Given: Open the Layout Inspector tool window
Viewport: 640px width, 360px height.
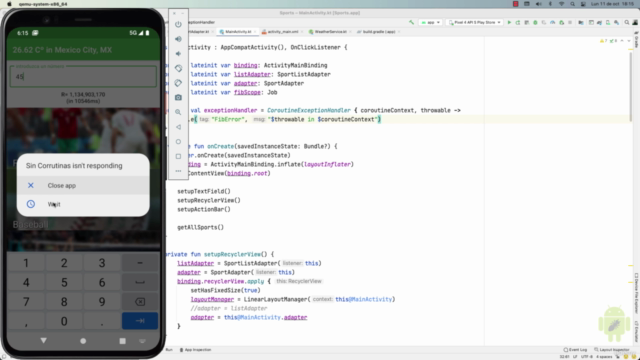Looking at the screenshot, I should click(x=611, y=350).
